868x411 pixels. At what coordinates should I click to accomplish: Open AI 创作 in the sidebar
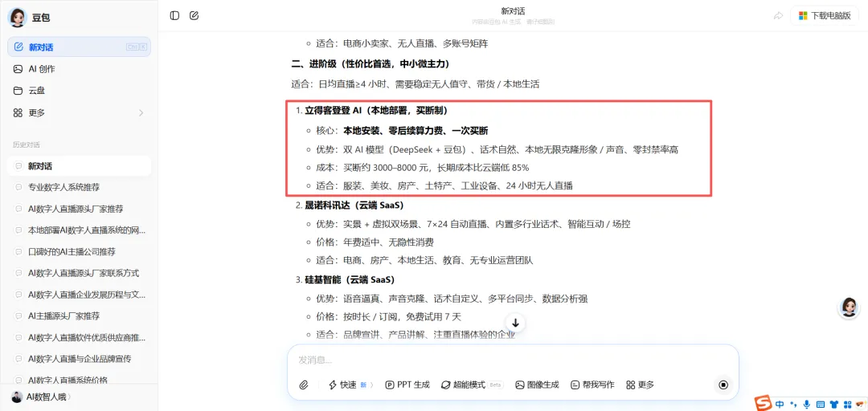click(x=79, y=69)
